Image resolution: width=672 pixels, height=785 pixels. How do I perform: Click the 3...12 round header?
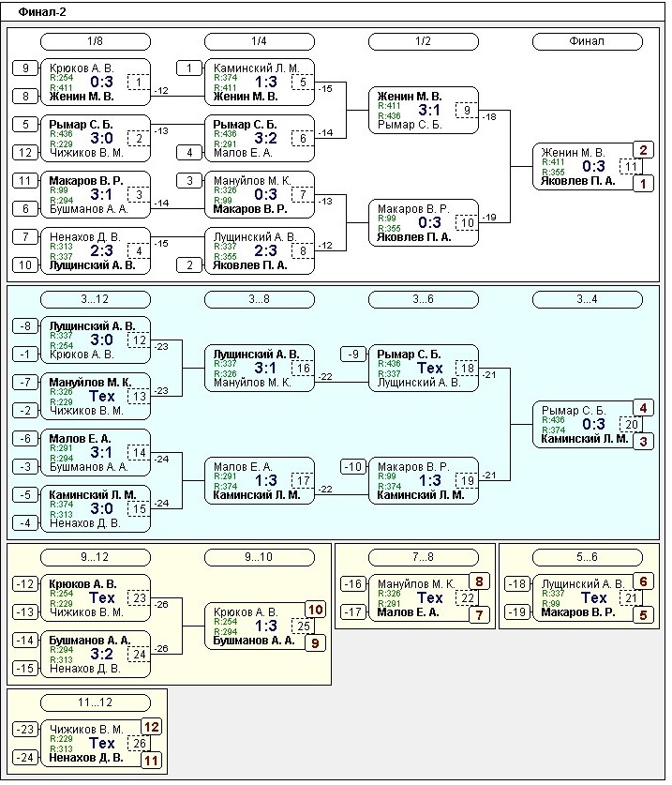(95, 299)
